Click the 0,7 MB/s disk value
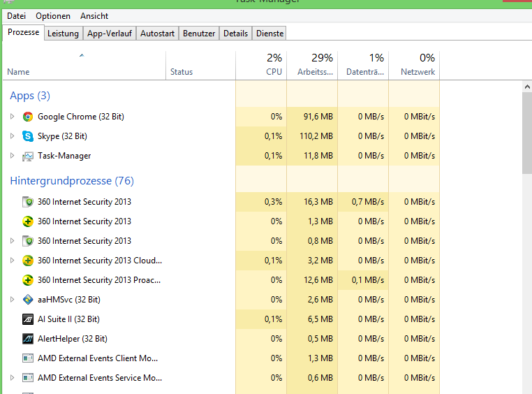 [x=368, y=202]
